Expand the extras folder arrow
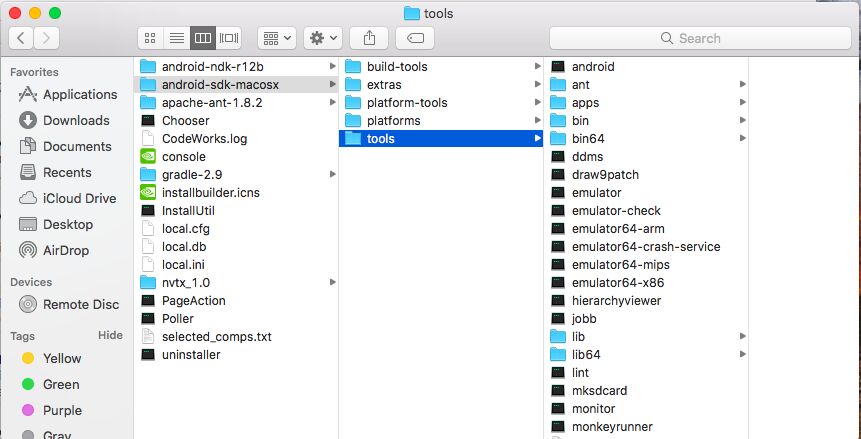The height and width of the screenshot is (439, 861). tap(538, 85)
